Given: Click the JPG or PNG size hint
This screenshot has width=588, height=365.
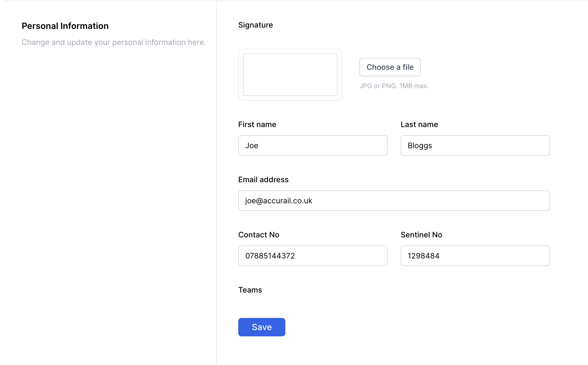Looking at the screenshot, I should (x=394, y=86).
